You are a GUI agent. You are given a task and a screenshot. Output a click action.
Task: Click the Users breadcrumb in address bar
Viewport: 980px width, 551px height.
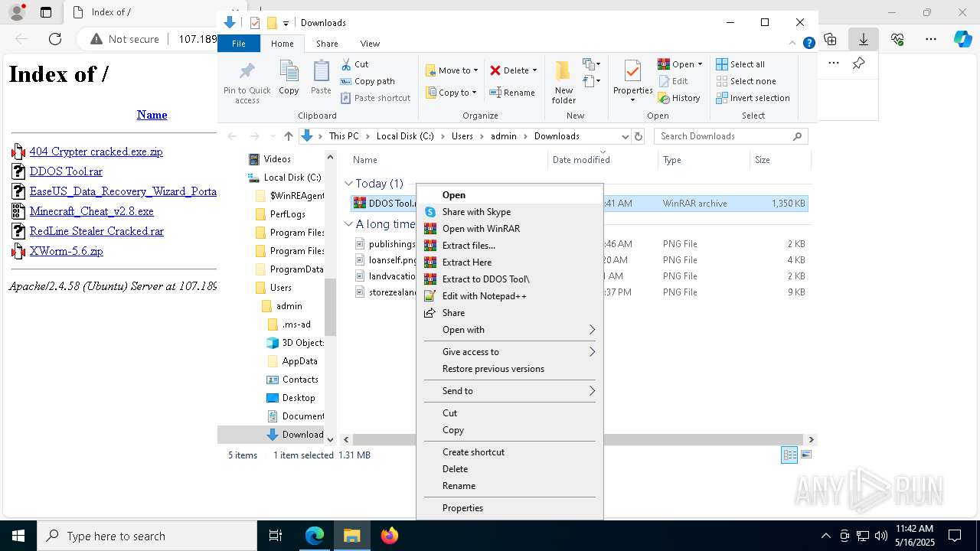(462, 136)
